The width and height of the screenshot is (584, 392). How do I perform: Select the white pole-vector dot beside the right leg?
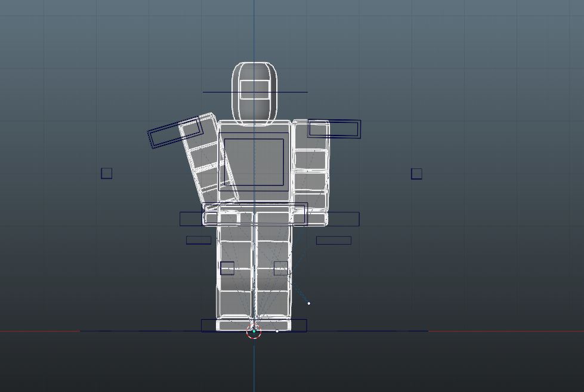309,304
